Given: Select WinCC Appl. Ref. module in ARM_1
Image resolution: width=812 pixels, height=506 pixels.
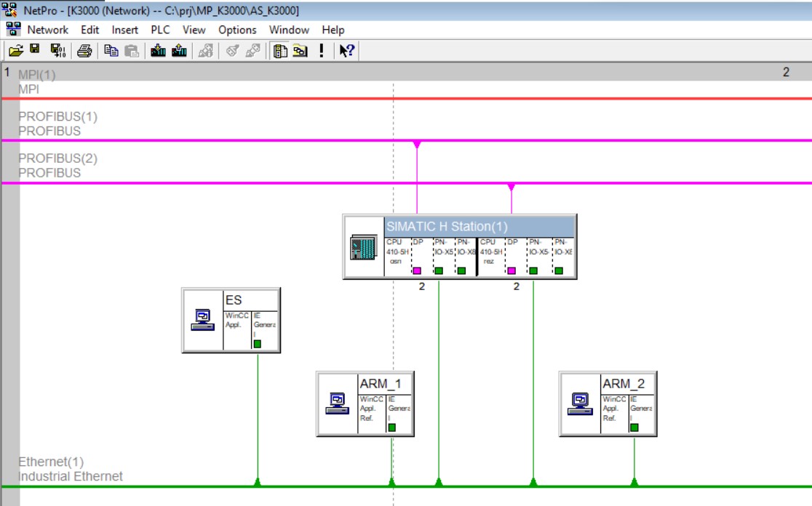Looking at the screenshot, I should [x=372, y=414].
